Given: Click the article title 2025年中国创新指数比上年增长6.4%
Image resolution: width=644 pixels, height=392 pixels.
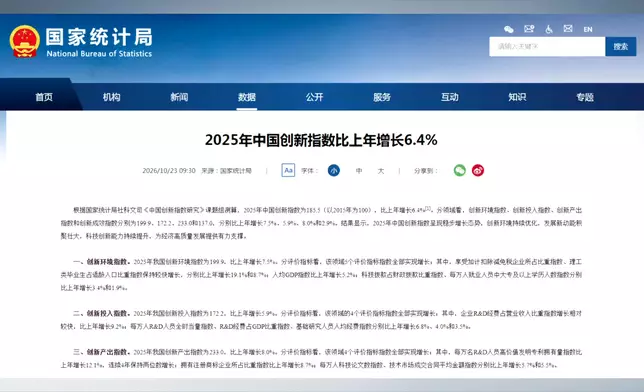Looking at the screenshot, I should point(321,140).
